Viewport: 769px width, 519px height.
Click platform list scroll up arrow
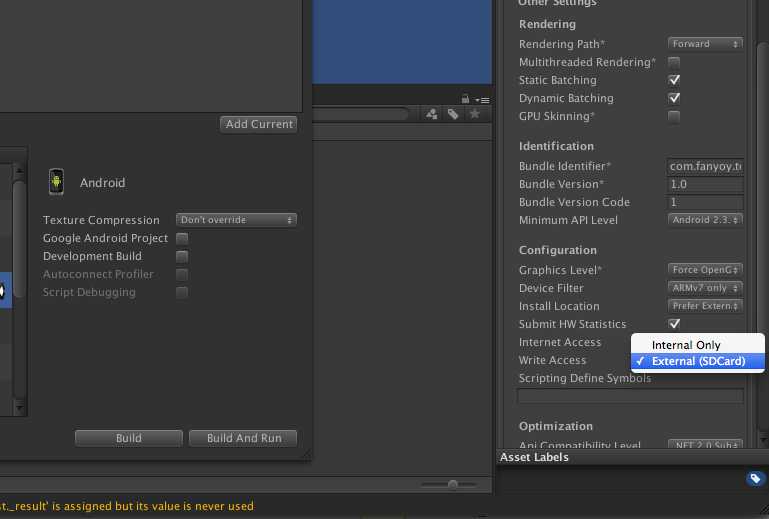click(x=19, y=171)
